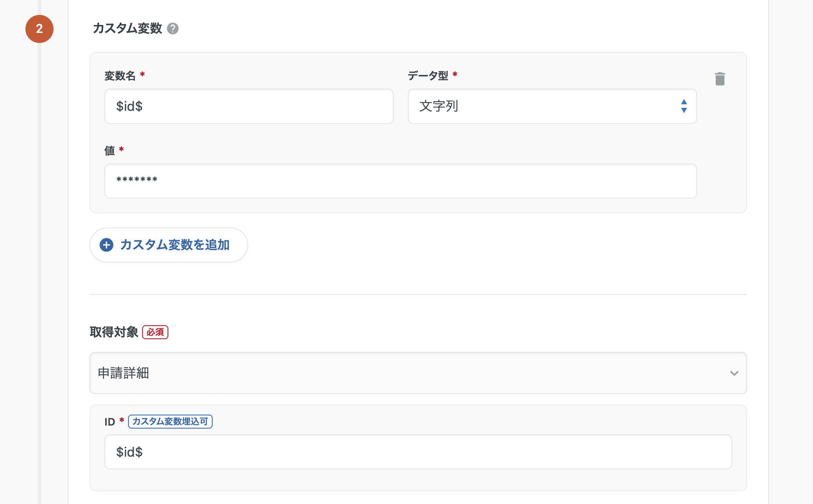Click the カスタム変数 section heading

127,28
